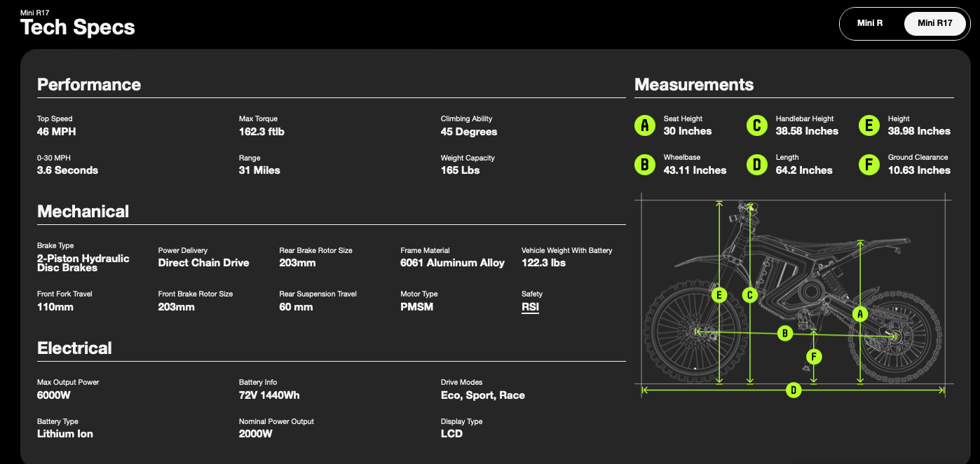Click the B marker on the bike diagram
This screenshot has width=980, height=464.
click(x=785, y=333)
